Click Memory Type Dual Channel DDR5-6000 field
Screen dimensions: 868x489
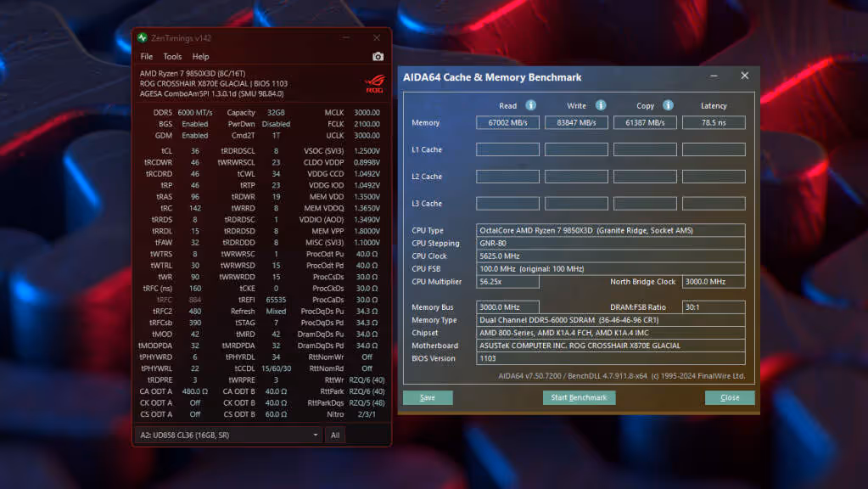[611, 319]
